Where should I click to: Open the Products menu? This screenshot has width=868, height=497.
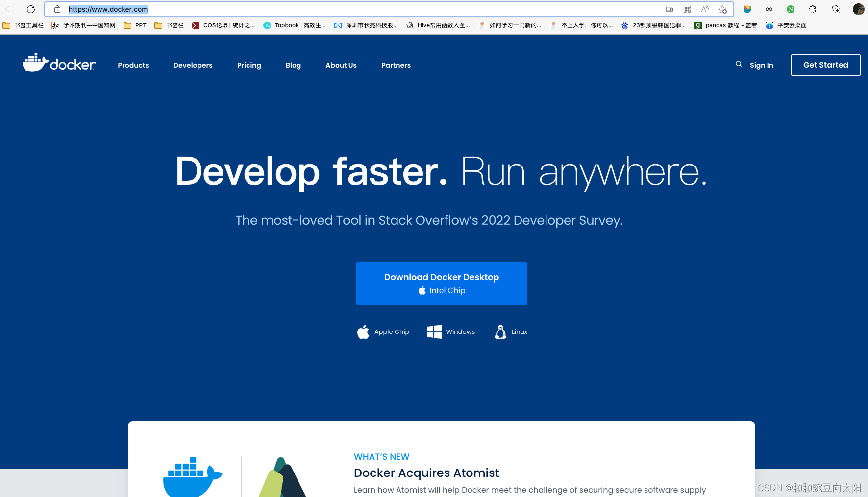(x=133, y=65)
